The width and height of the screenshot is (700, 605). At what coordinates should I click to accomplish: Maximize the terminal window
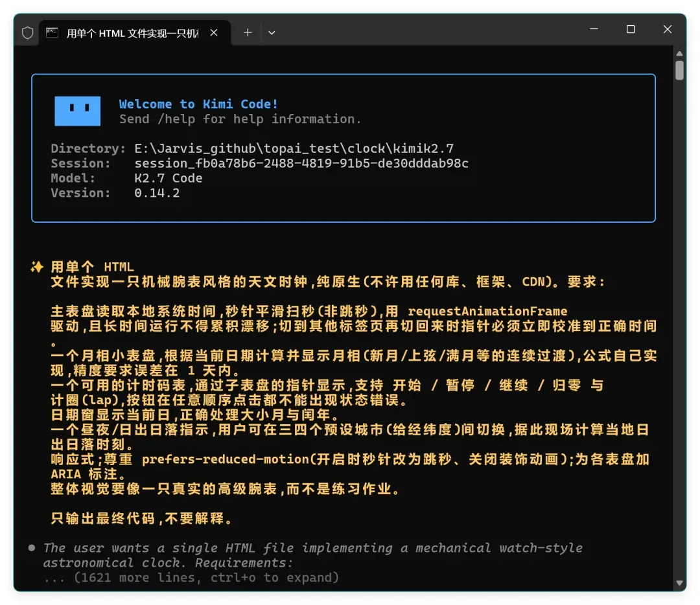click(x=631, y=29)
